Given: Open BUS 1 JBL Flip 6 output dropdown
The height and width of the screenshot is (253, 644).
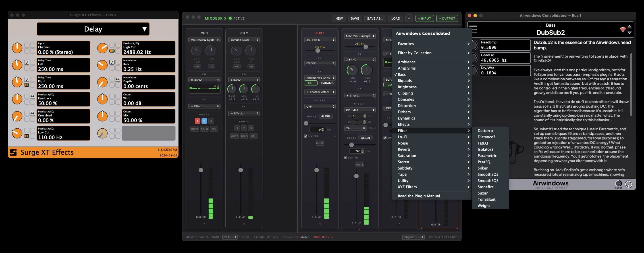Looking at the screenshot, I should (320, 40).
